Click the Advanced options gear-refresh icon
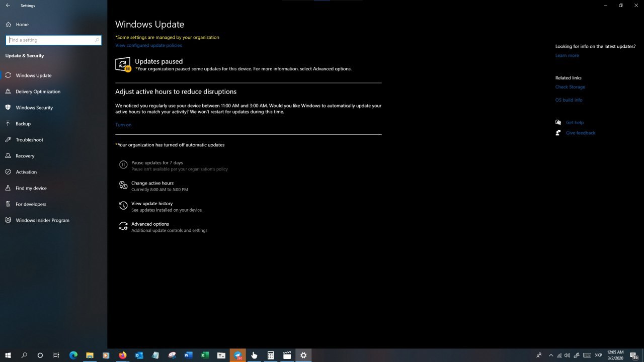Screen dimensions: 644x362 point(123,226)
